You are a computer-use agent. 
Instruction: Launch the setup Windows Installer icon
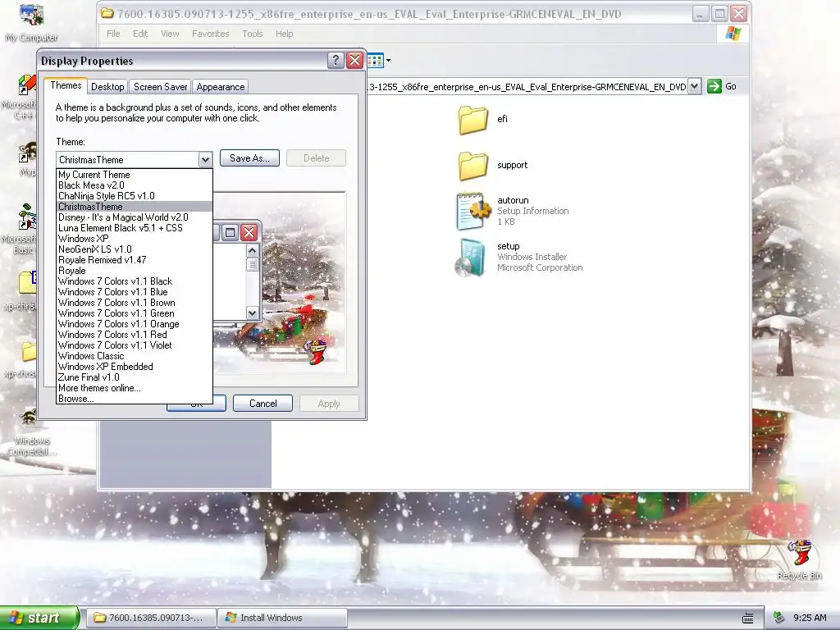pyautogui.click(x=470, y=258)
